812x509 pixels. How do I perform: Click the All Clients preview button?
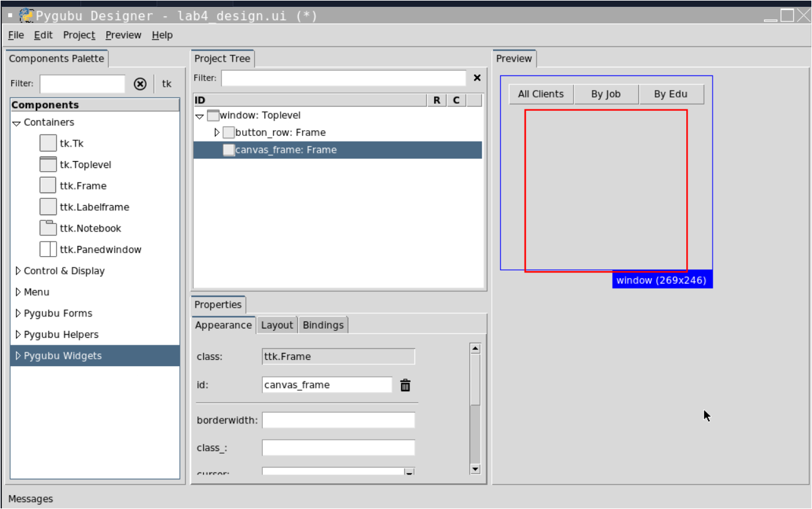click(540, 93)
